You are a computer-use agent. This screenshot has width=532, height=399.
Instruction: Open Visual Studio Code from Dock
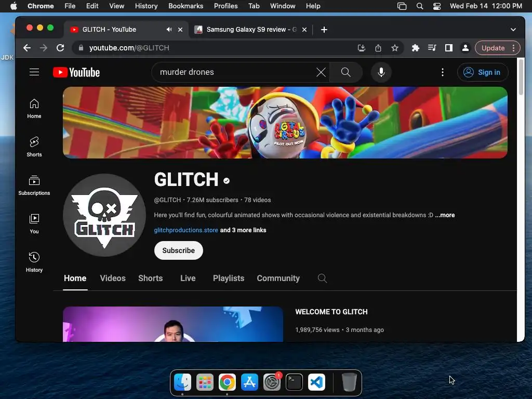[316, 382]
